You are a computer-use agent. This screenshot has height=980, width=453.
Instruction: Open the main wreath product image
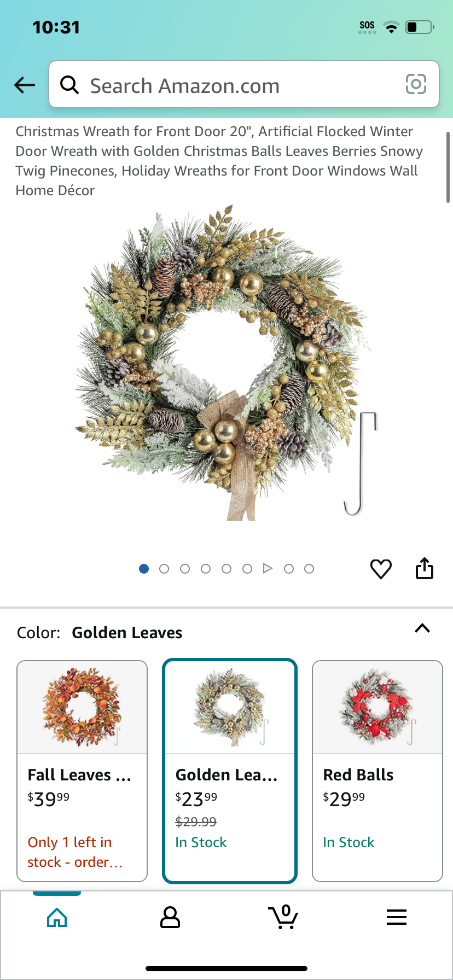coord(226,363)
